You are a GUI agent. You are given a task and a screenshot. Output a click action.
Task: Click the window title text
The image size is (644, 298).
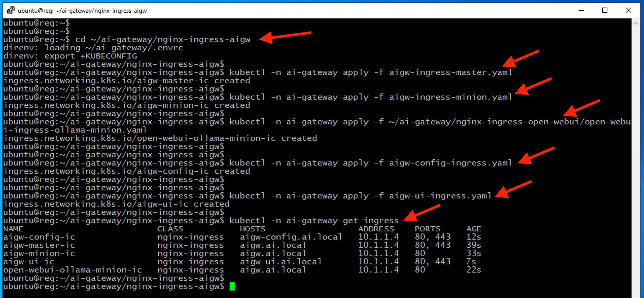pos(82,11)
